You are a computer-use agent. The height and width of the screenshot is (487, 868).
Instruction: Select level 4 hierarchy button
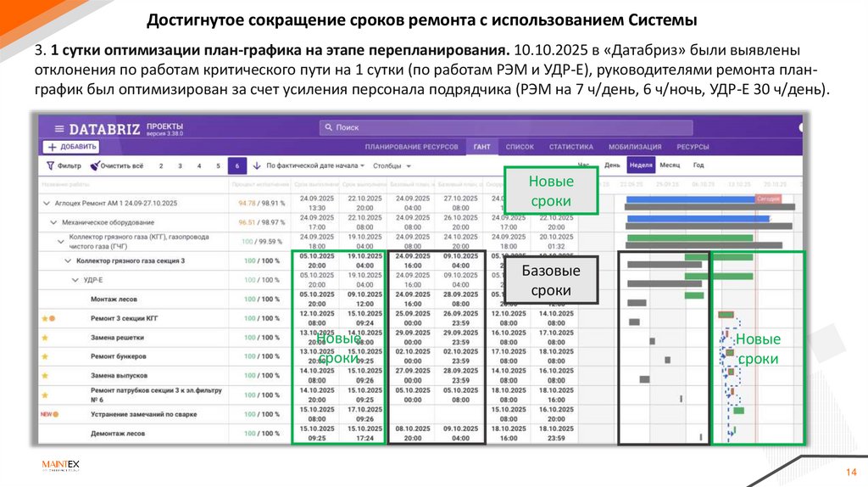pyautogui.click(x=199, y=165)
